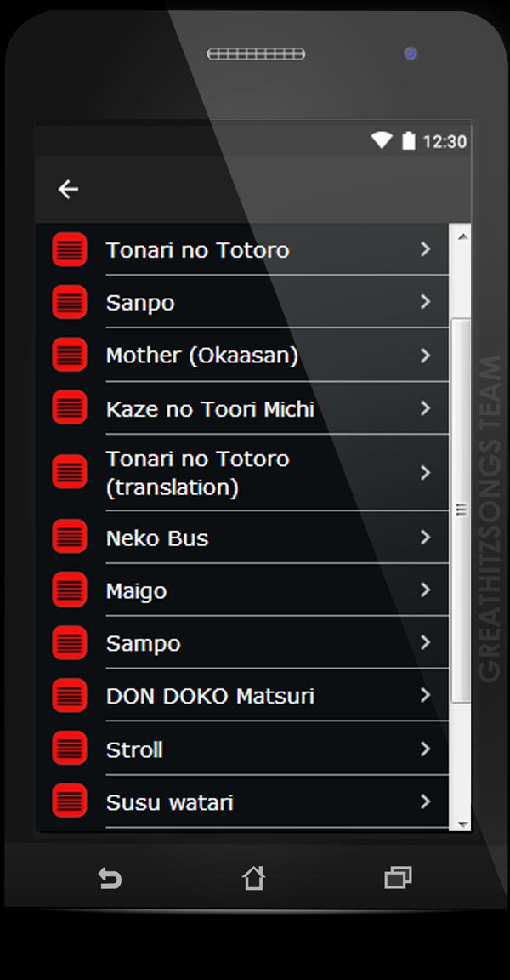Open chevron for DON DOKO Matsuri
This screenshot has height=980, width=510.
[426, 695]
